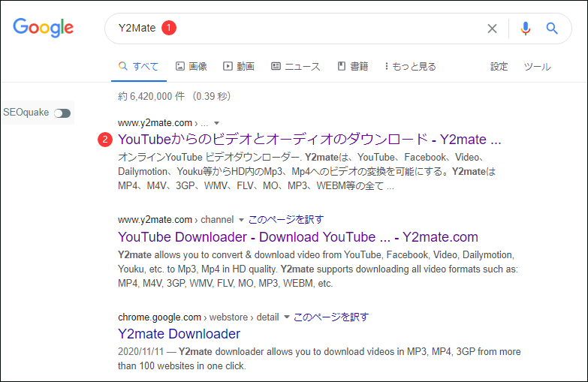Click the chrome.google.com › webstore › detail URL text
The width and height of the screenshot is (588, 382).
pyautogui.click(x=198, y=317)
